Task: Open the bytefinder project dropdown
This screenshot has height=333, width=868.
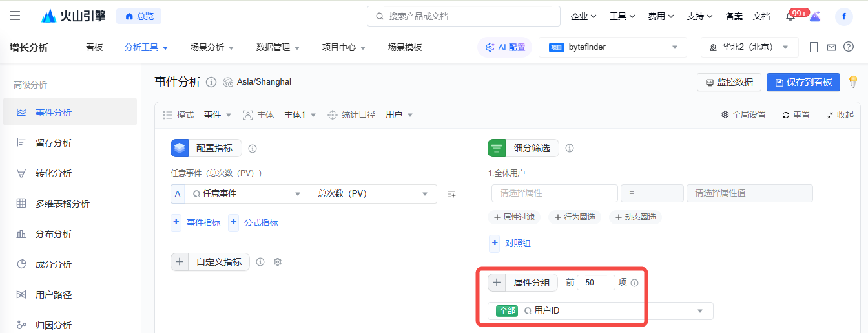Action: click(x=613, y=47)
